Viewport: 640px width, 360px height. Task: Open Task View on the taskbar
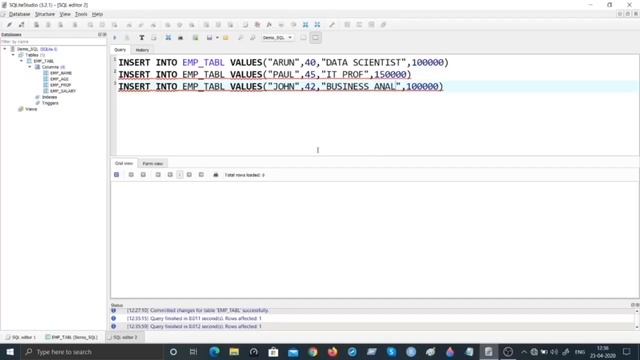[x=193, y=352]
